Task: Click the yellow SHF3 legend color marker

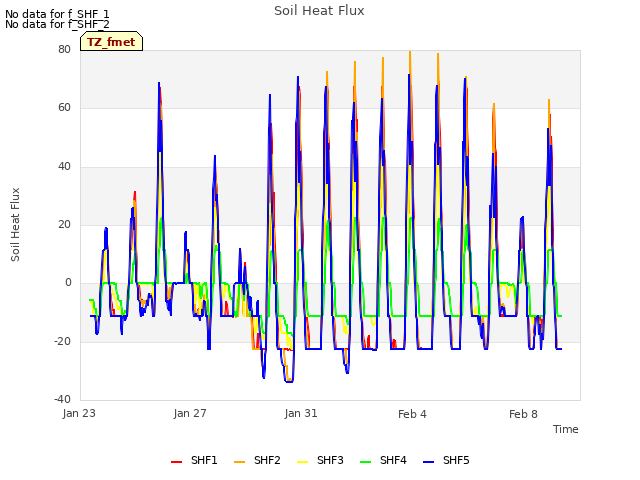Action: [x=302, y=462]
